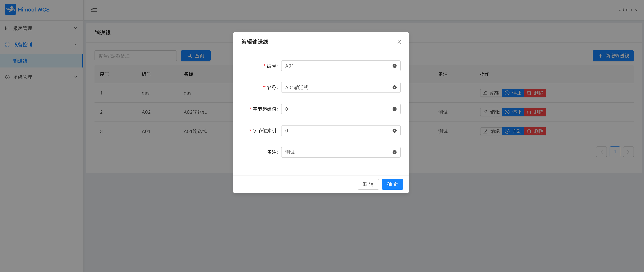Screen dimensions: 644x272
Task: Clear the 备注 field using clear icon
Action: click(x=395, y=152)
